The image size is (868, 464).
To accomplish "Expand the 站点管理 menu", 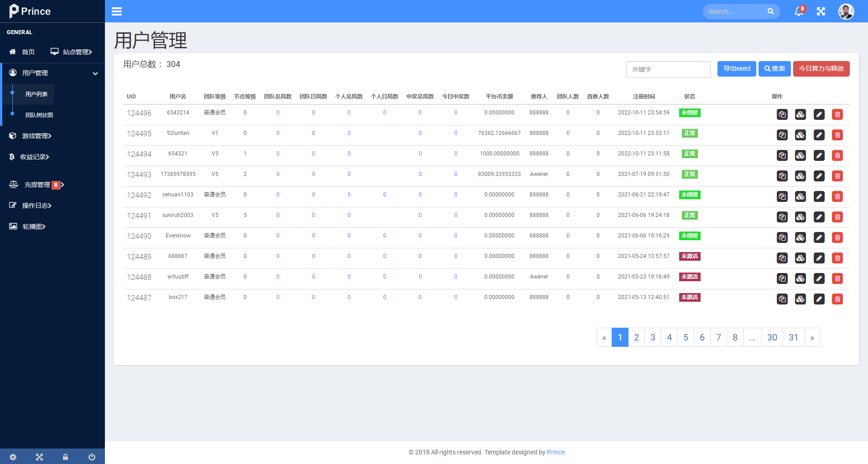I will coord(71,52).
